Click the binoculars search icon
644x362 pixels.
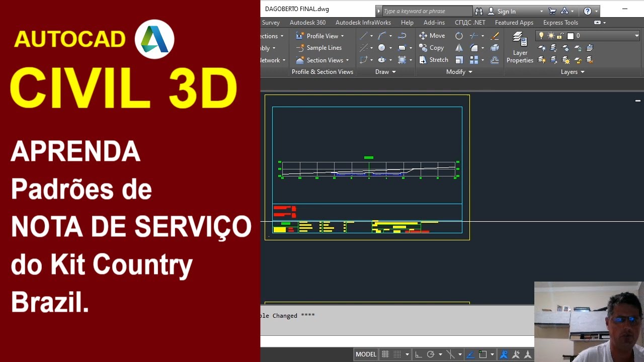tap(478, 11)
